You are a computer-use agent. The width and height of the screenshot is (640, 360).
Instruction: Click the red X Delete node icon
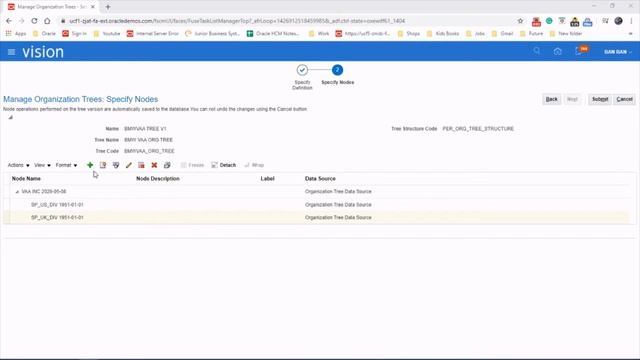point(154,165)
